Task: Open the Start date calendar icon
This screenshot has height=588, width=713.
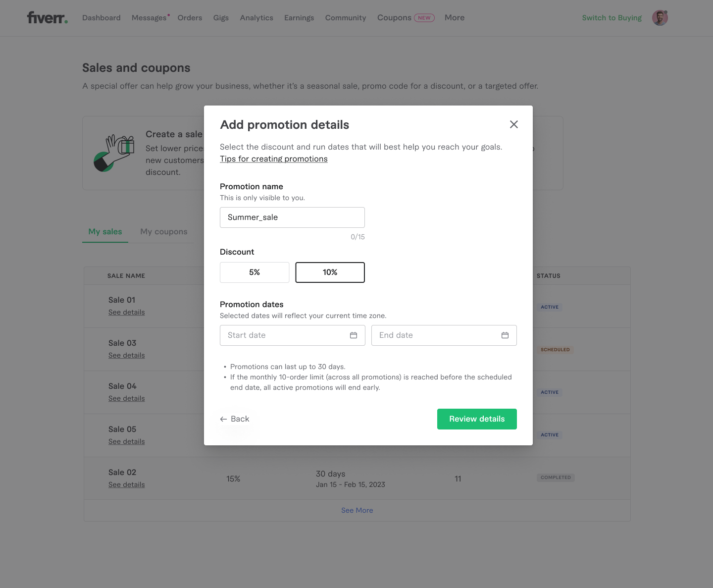Action: click(x=354, y=335)
